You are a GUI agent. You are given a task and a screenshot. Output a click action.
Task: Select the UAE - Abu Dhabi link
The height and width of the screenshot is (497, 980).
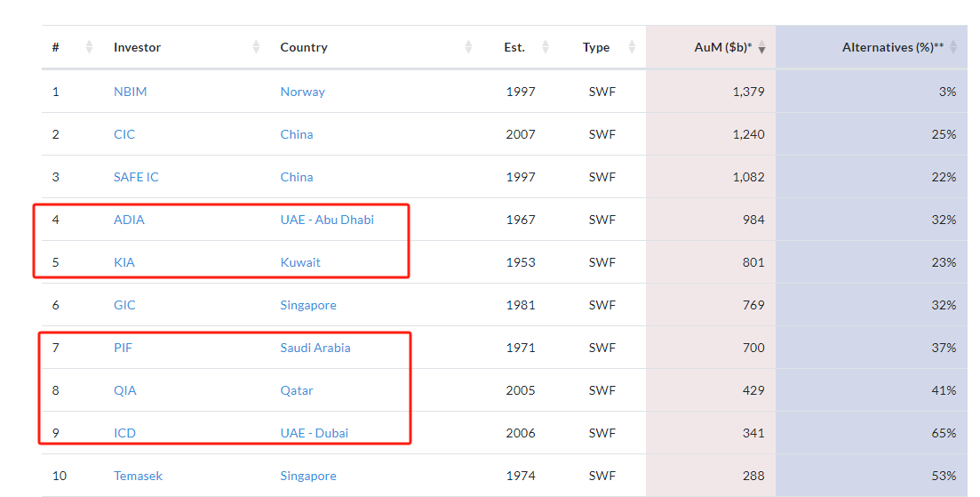327,220
